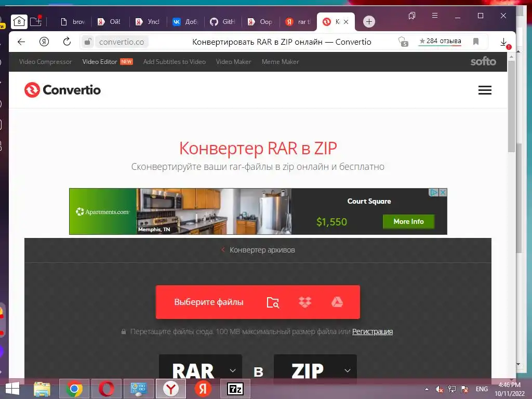Launch Chrome from the taskbar
The height and width of the screenshot is (399, 532).
74,389
